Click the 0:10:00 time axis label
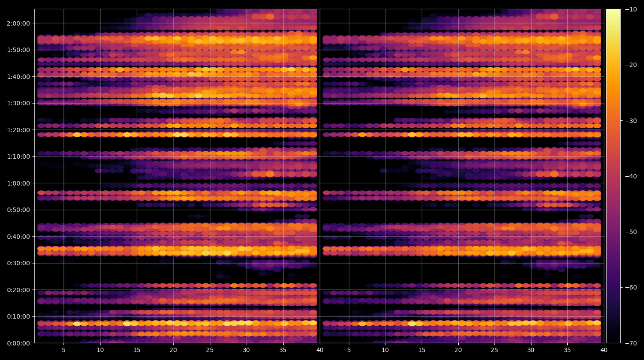The image size is (644, 360). (x=18, y=316)
